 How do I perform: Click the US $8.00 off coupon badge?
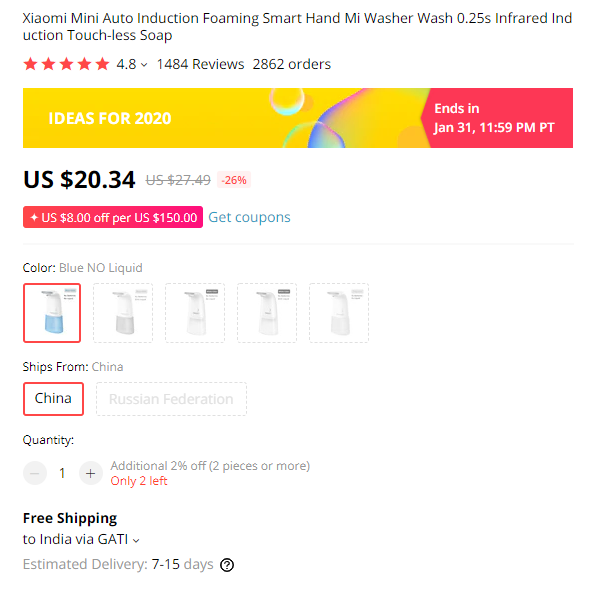pos(113,217)
